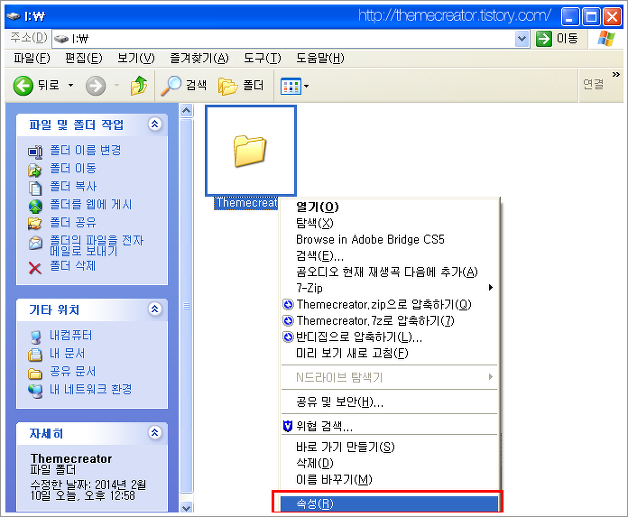The image size is (628, 517).
Task: Click the Themecreator folder thumbnail
Action: (251, 151)
